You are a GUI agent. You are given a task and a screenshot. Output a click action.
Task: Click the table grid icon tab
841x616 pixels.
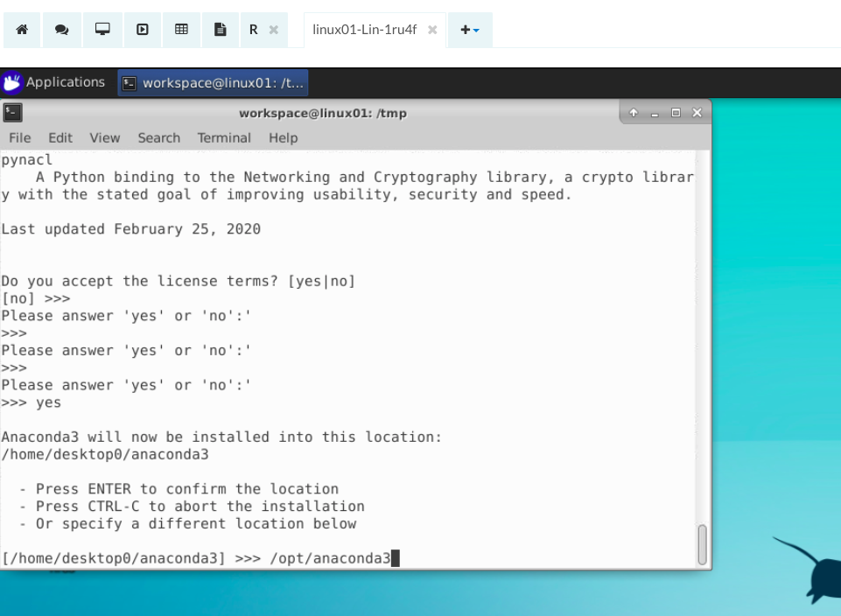(181, 30)
